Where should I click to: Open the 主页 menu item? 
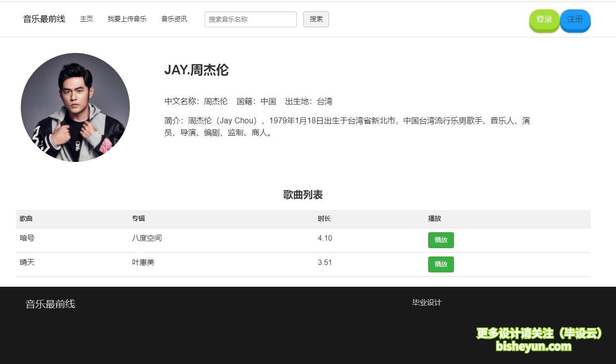86,19
